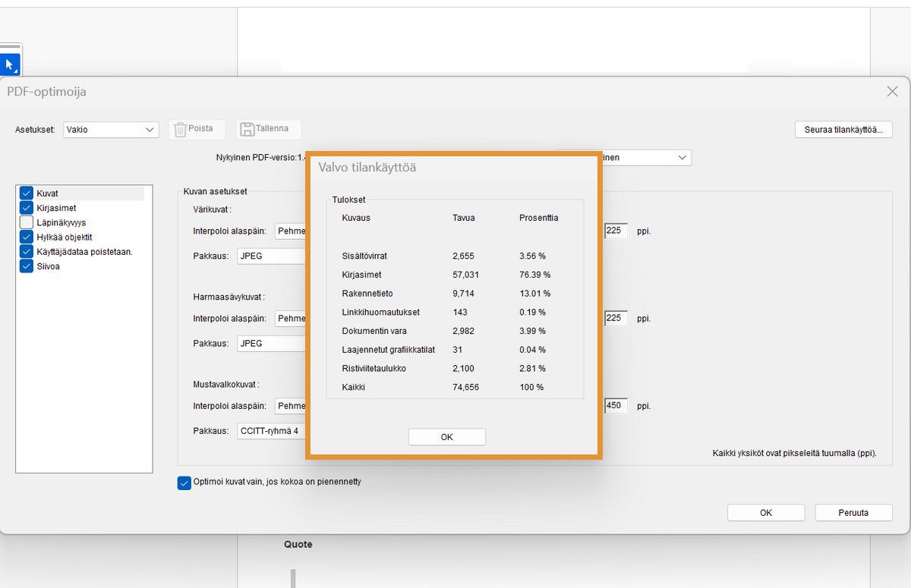
Task: Enable the Läpinäkyvyys checkbox
Action: pyautogui.click(x=27, y=222)
